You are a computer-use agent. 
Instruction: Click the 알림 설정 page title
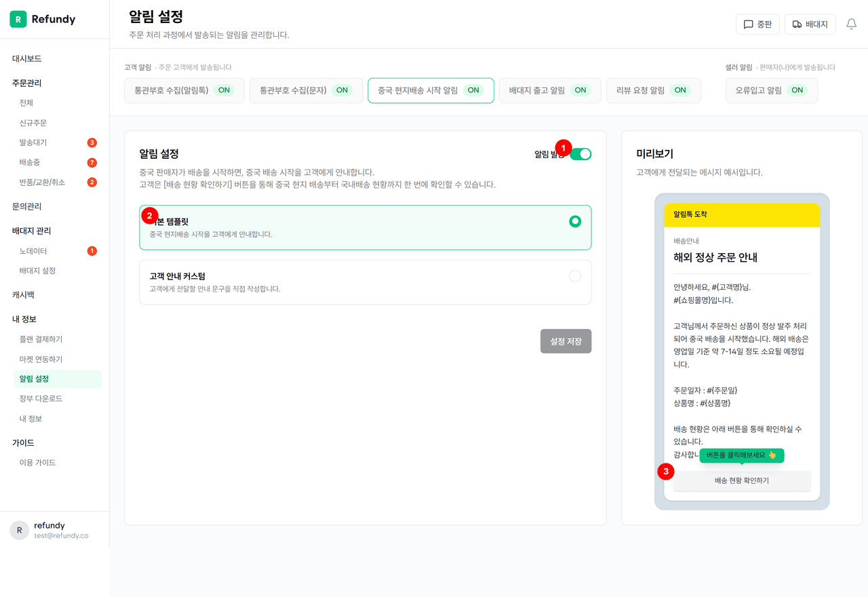[156, 16]
